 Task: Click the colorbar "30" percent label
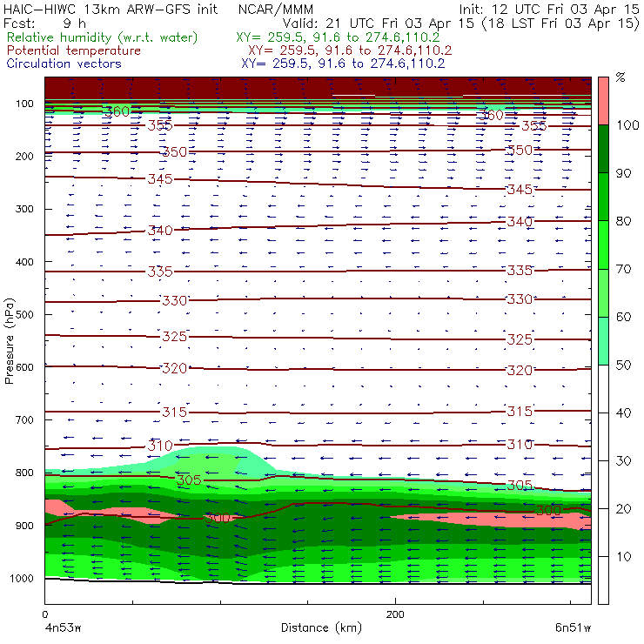pos(623,461)
